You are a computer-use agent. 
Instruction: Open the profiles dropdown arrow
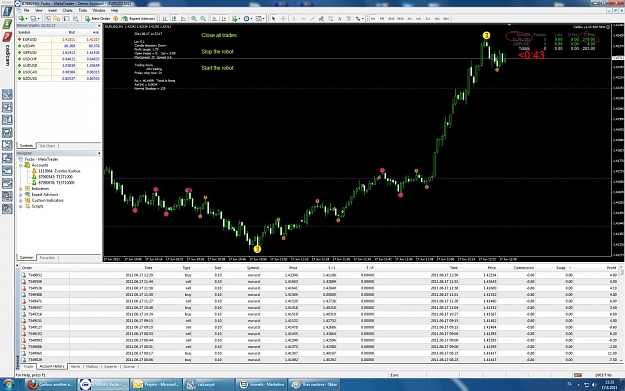pyautogui.click(x=39, y=18)
